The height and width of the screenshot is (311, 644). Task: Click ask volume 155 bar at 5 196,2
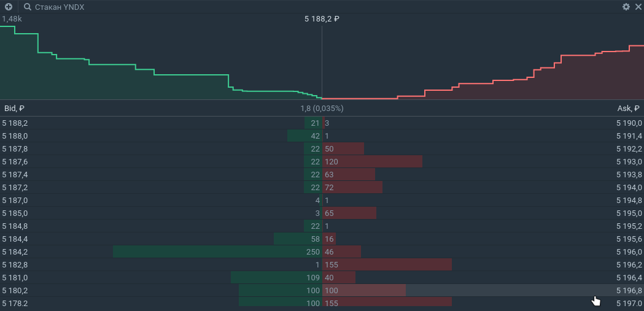coord(387,264)
